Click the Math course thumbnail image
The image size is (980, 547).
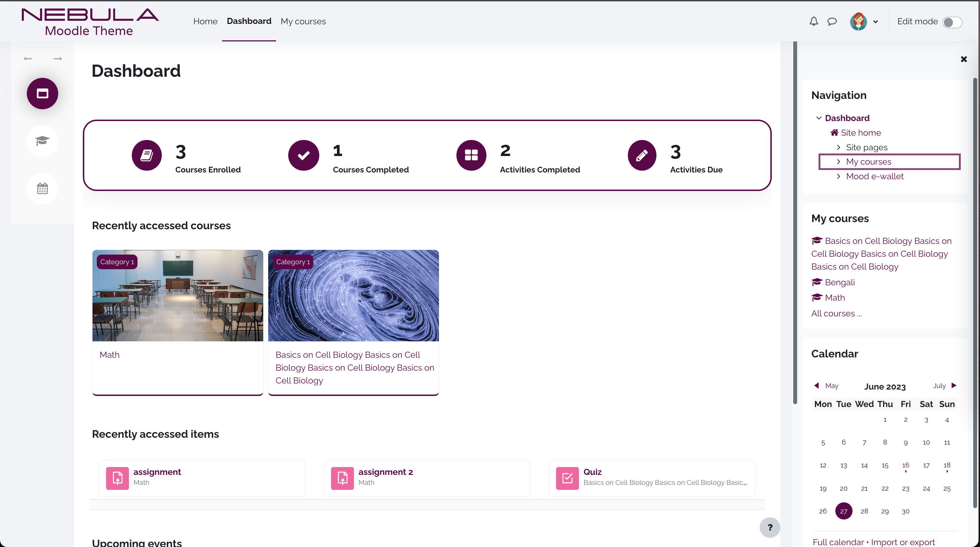[177, 296]
